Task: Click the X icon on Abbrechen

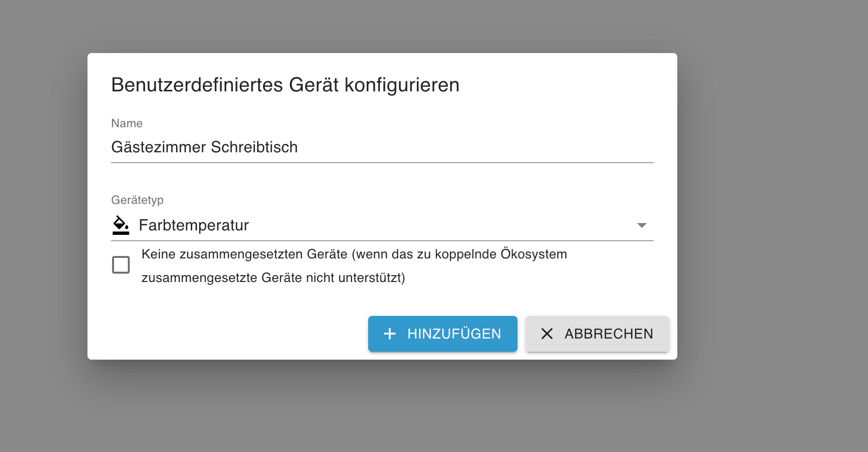Action: 547,334
